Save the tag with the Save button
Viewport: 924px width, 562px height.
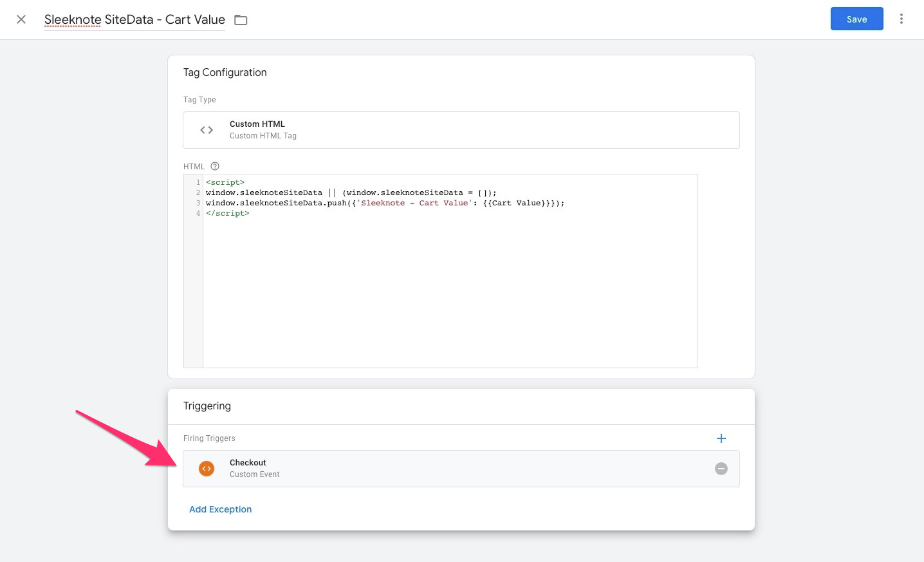(856, 19)
